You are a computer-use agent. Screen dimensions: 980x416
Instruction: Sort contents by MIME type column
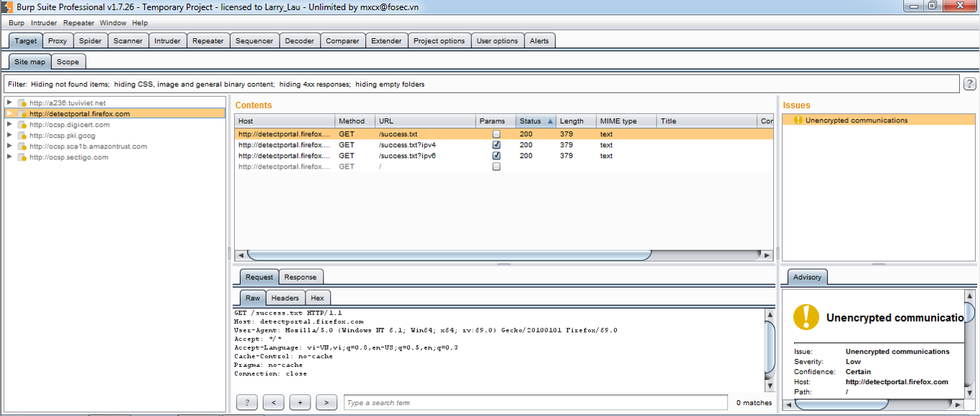coord(626,121)
